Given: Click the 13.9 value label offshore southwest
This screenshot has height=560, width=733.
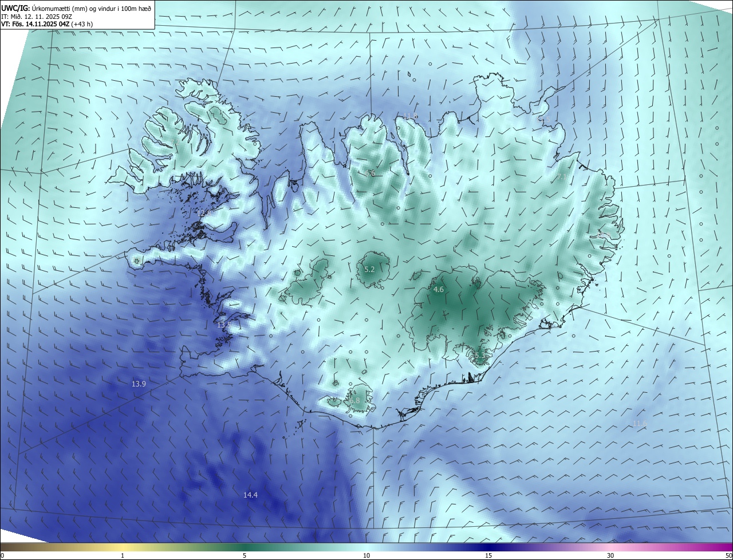Looking at the screenshot, I should click(x=139, y=384).
